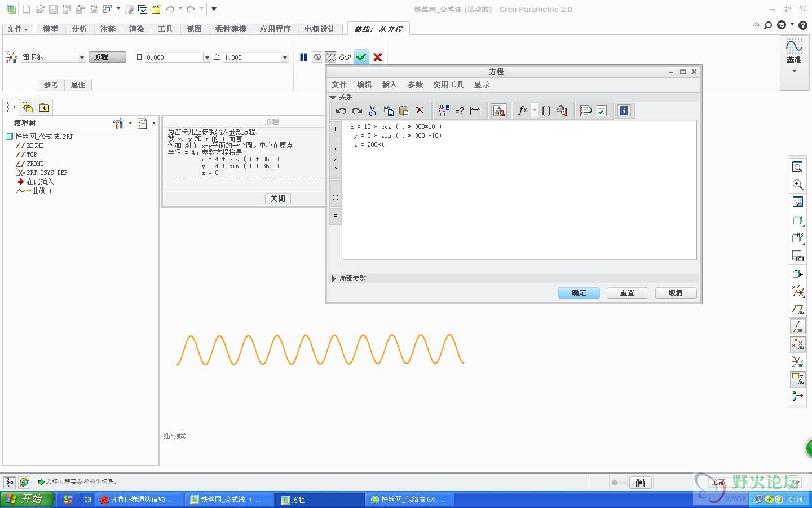This screenshot has height=508, width=812.
Task: Evaluate expression with =? icon
Action: pos(460,111)
